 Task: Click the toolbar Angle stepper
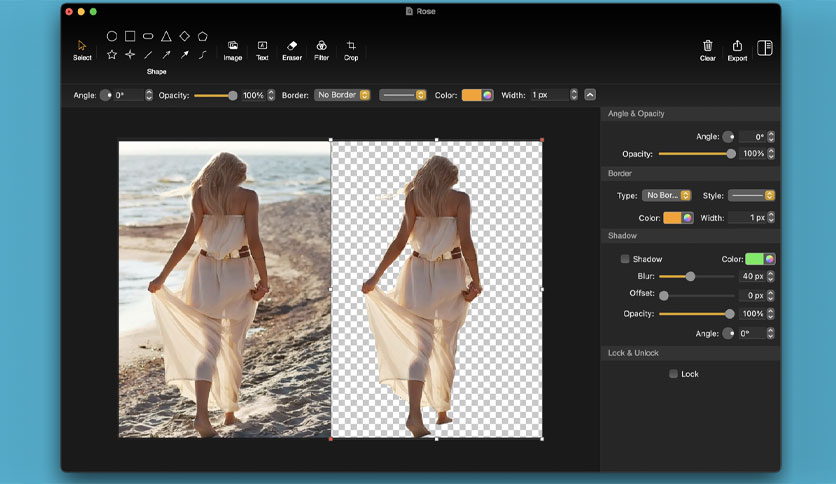pos(149,95)
